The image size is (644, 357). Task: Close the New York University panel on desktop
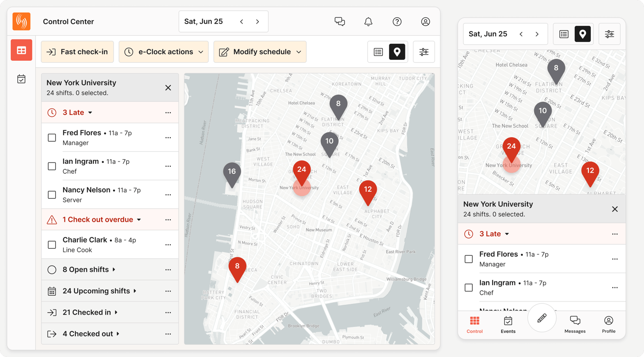(x=168, y=88)
